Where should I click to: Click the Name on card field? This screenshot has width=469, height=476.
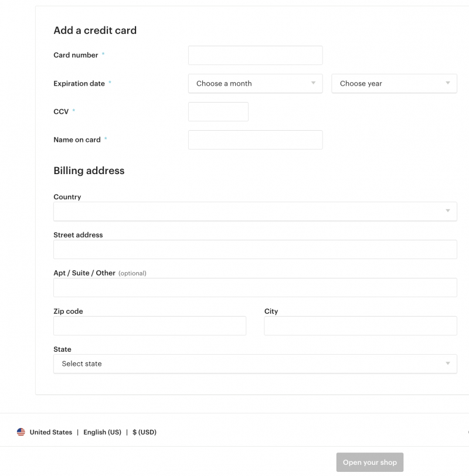tap(255, 140)
